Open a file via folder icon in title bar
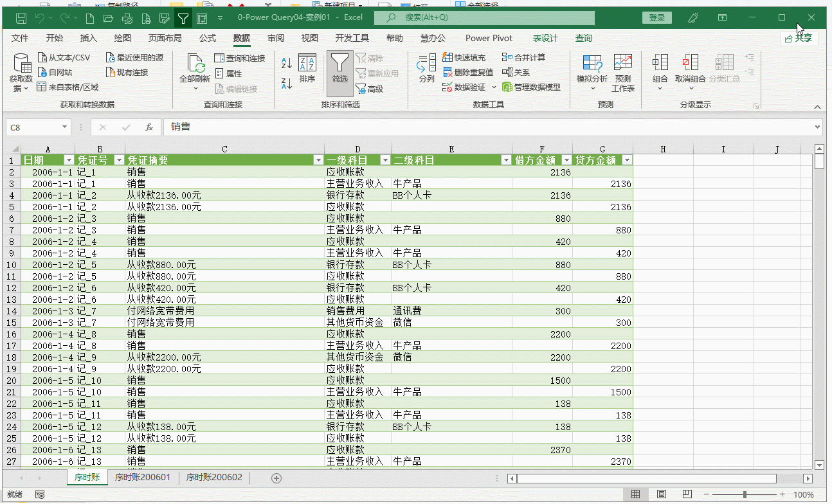Screen dimensions: 832x504 tap(108, 18)
